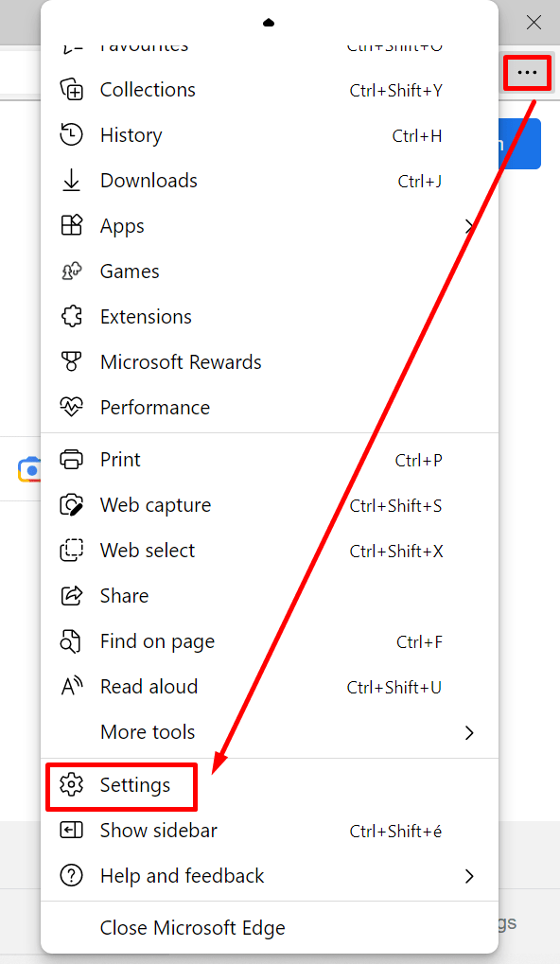The image size is (560, 964).
Task: Click the Collections icon
Action: (x=71, y=90)
